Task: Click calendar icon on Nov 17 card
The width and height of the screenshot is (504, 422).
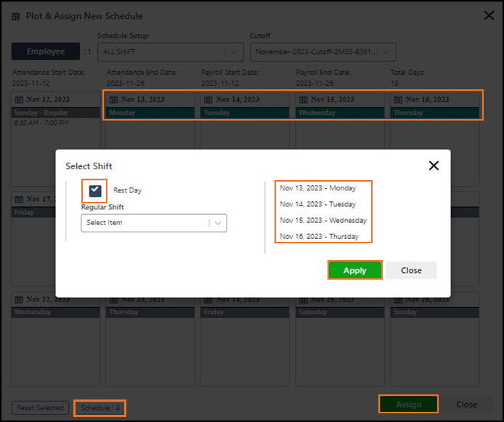Action: point(20,199)
